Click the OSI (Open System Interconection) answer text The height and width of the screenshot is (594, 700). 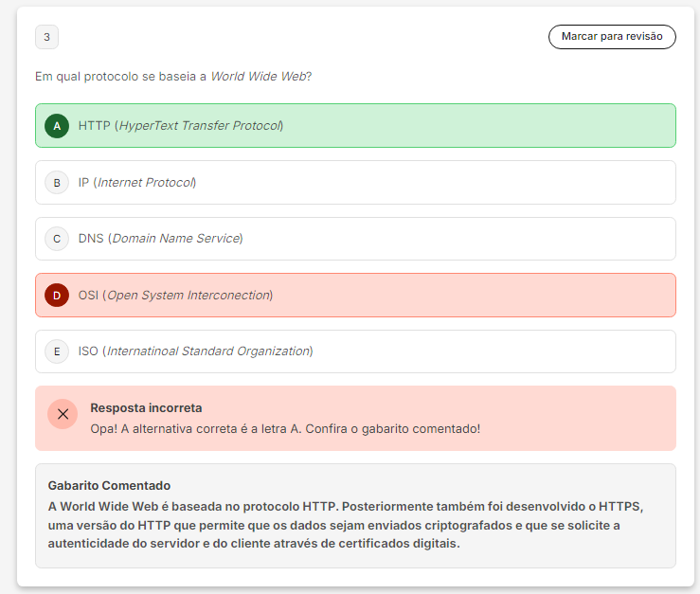[175, 296]
